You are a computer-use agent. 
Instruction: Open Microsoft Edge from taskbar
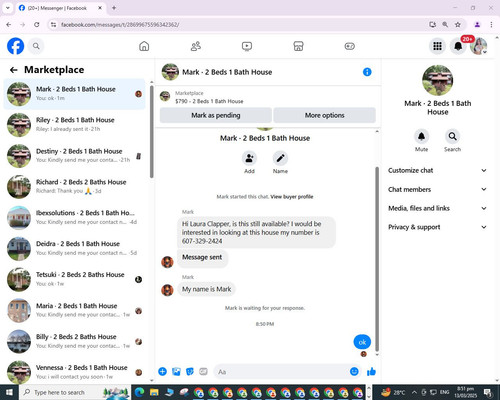(x=139, y=392)
